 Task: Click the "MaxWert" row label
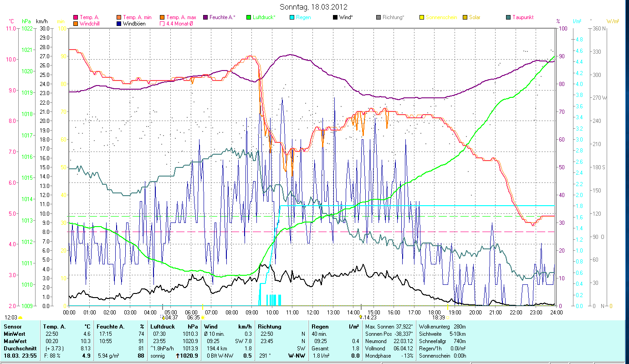point(14,341)
